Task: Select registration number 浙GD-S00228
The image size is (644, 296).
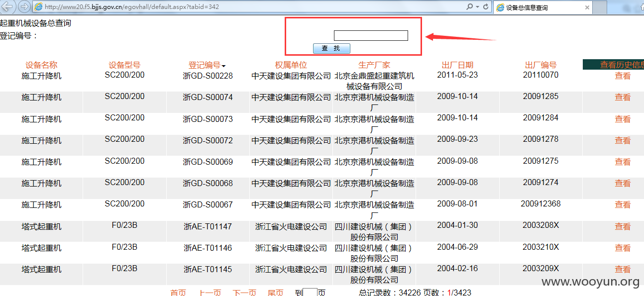Action: coord(208,76)
